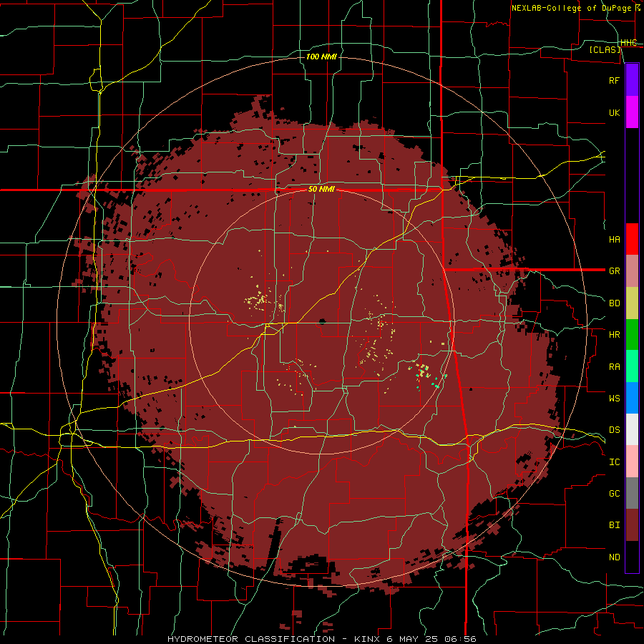Image resolution: width=644 pixels, height=644 pixels.
Task: Click the DS legend label
Action: click(614, 430)
